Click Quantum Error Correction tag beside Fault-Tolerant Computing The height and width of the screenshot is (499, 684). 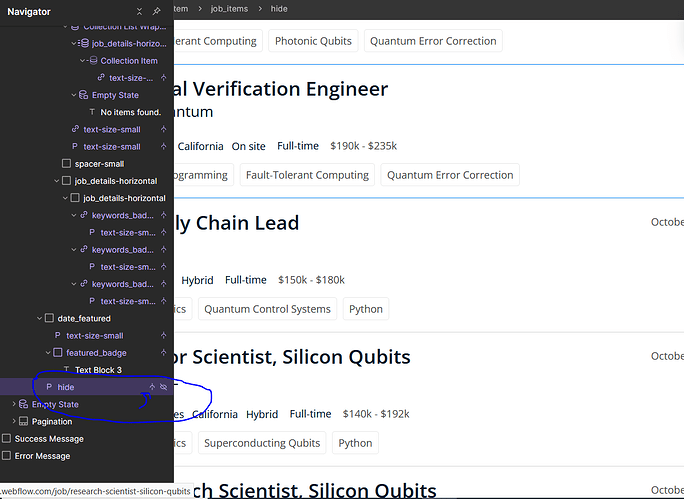pyautogui.click(x=450, y=175)
